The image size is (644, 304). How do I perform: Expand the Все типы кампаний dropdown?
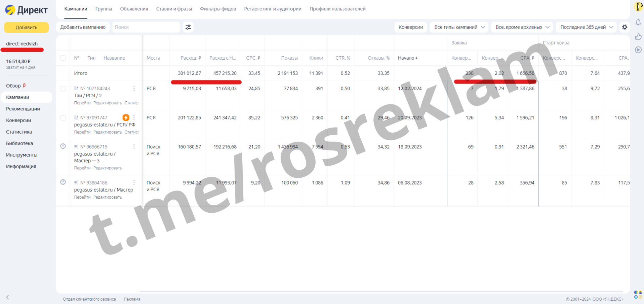pyautogui.click(x=459, y=27)
